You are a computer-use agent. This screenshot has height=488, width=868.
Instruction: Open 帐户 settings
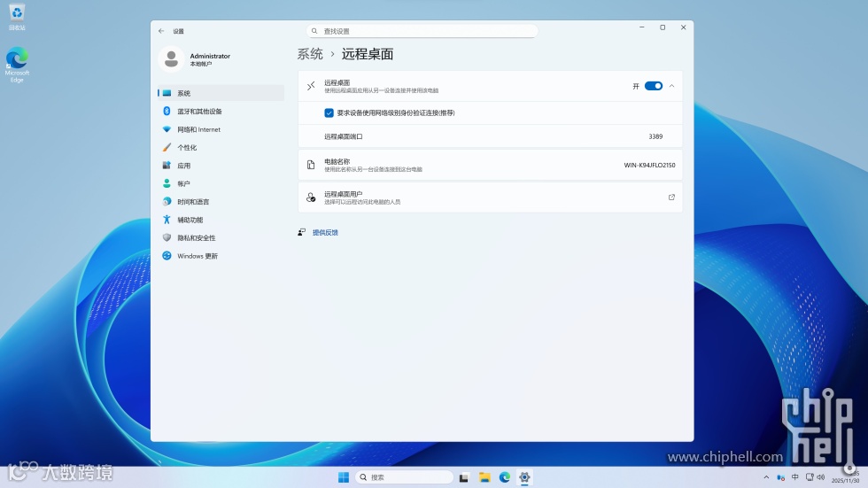point(221,183)
